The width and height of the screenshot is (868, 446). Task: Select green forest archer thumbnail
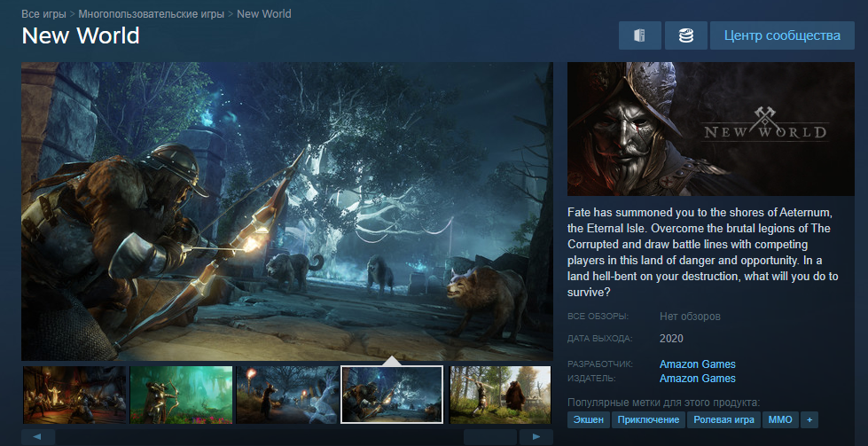[181, 395]
